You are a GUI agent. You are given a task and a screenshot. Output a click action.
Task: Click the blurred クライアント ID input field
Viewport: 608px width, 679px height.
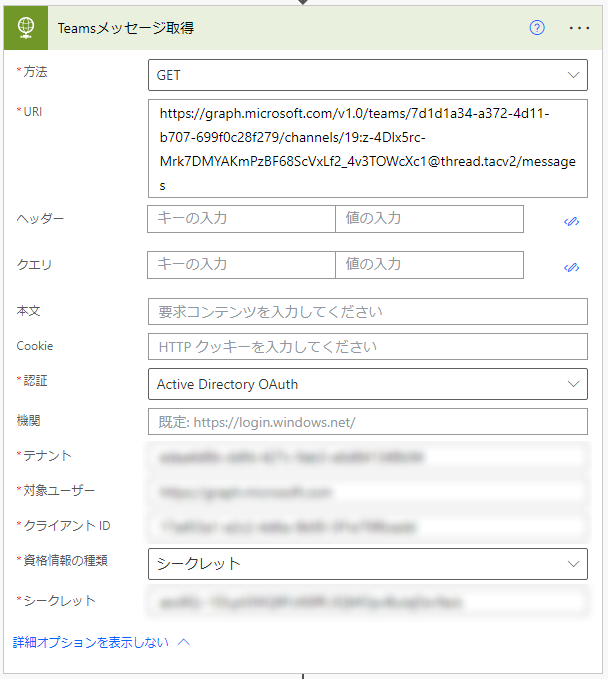click(368, 527)
